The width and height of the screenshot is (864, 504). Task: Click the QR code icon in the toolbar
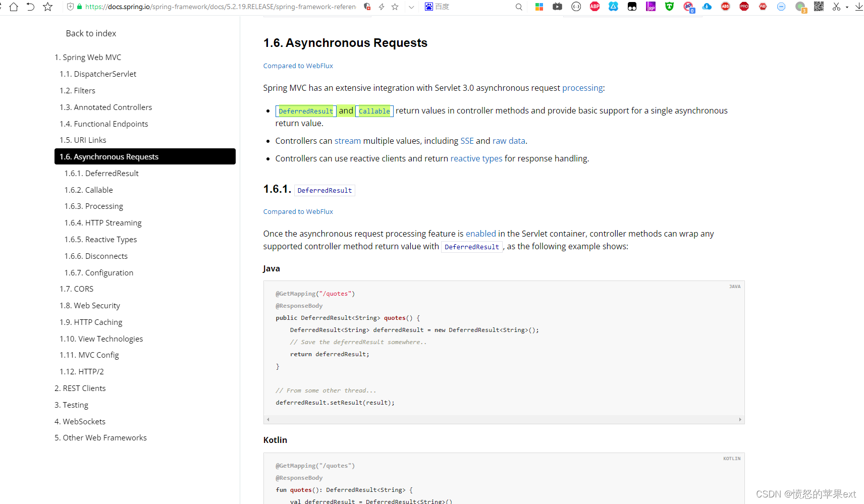[x=819, y=7]
